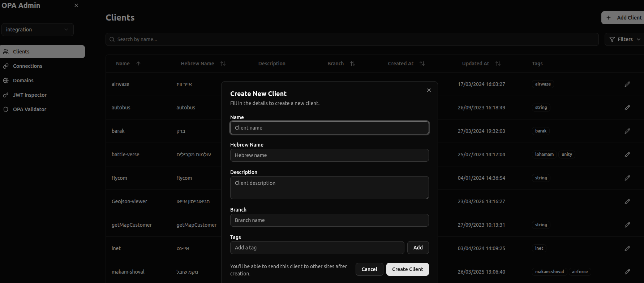The image size is (644, 283).
Task: Focus the Add a tag input
Action: [x=317, y=248]
